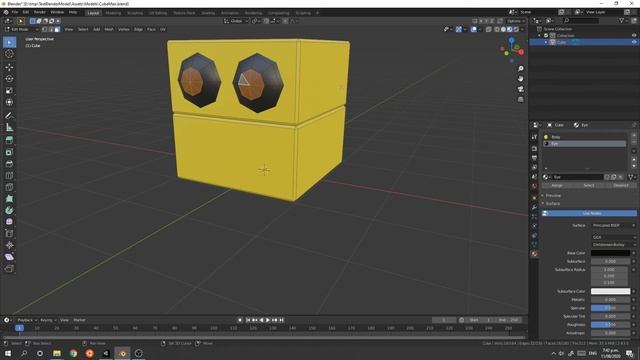This screenshot has width=640, height=360.
Task: Click the material Deselect button
Action: point(621,185)
